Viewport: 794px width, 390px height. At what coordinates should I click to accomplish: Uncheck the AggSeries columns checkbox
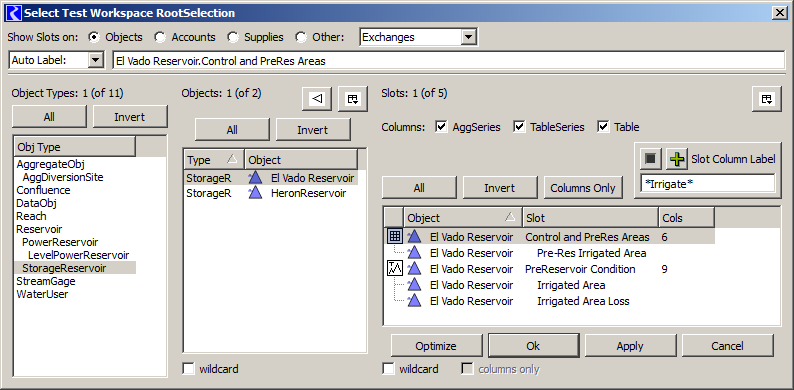click(x=441, y=127)
